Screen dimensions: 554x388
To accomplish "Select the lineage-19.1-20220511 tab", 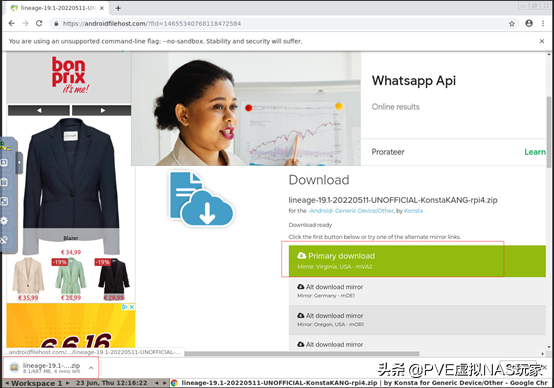I will coord(57,8).
